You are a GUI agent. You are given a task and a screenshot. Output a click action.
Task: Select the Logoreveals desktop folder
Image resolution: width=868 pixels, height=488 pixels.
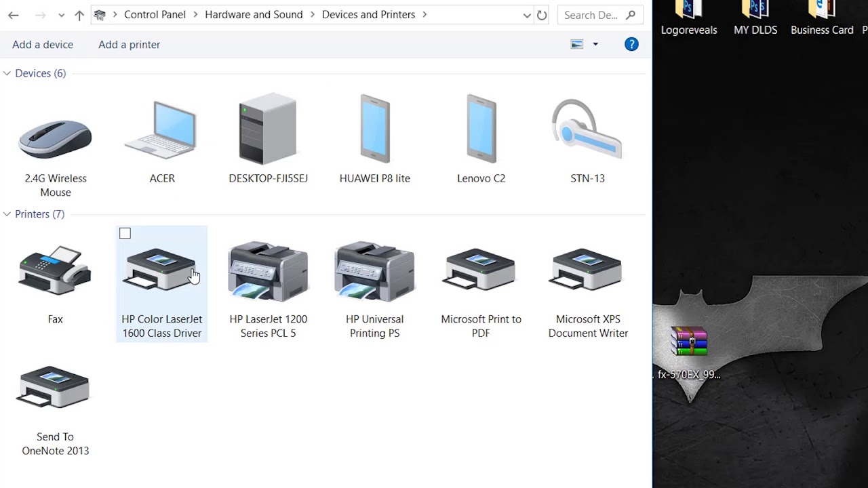coord(689,9)
